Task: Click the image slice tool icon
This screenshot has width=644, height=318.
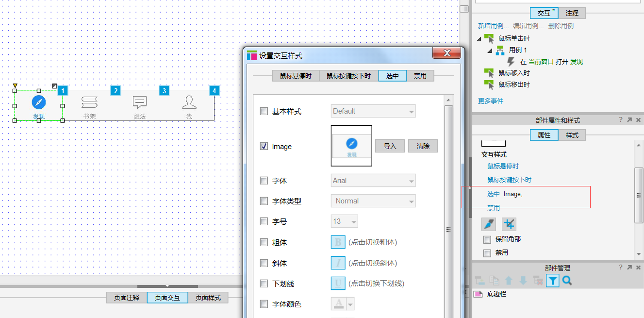Action: [x=489, y=224]
